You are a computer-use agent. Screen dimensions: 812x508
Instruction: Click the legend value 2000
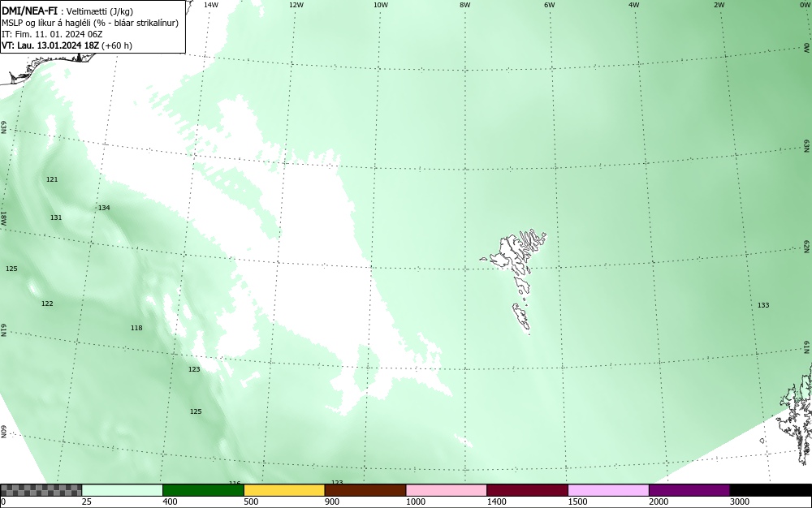point(659,502)
